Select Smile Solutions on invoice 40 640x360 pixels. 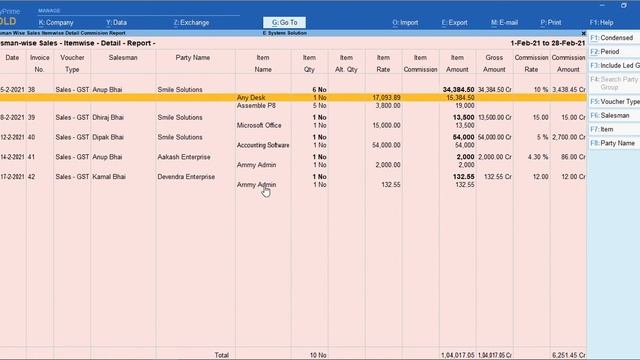180,137
